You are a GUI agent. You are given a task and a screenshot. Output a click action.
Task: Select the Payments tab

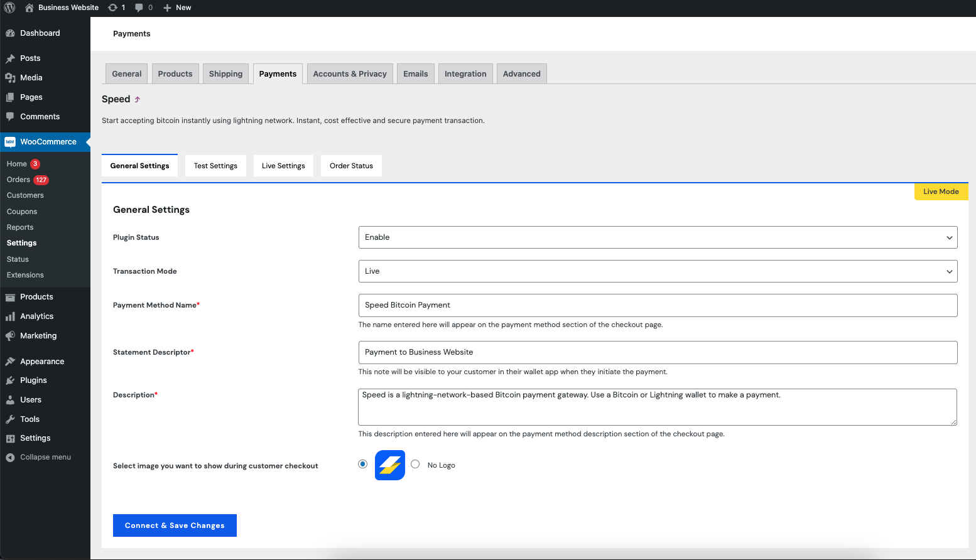[278, 73]
